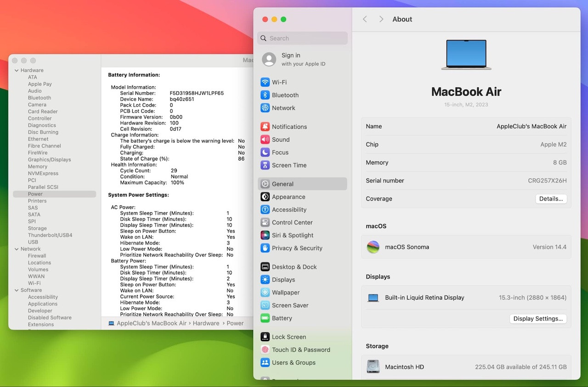588x387 pixels.
Task: Click the Name row value AppleClub's MacBook Air
Action: click(x=531, y=126)
